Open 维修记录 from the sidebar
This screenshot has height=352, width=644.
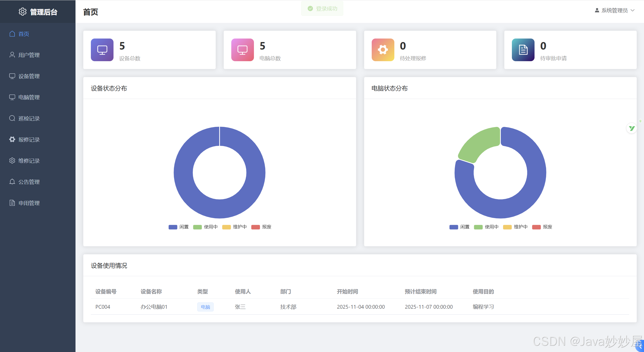pyautogui.click(x=38, y=161)
